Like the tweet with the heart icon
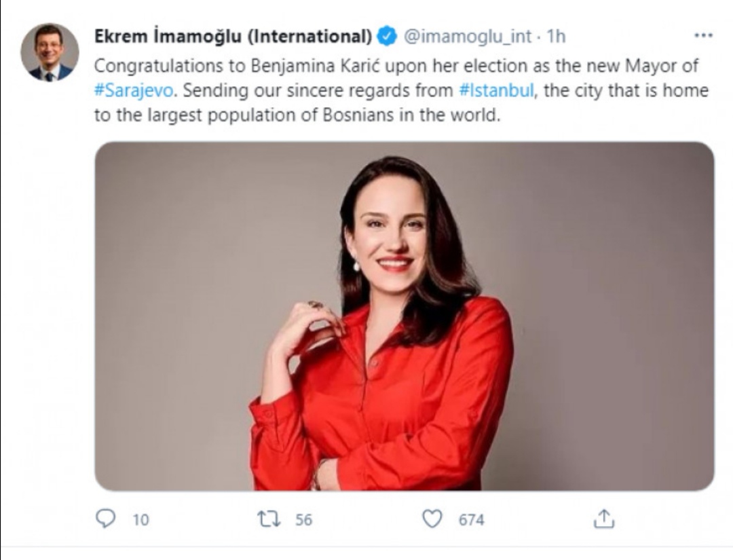This screenshot has width=733, height=560. click(432, 519)
